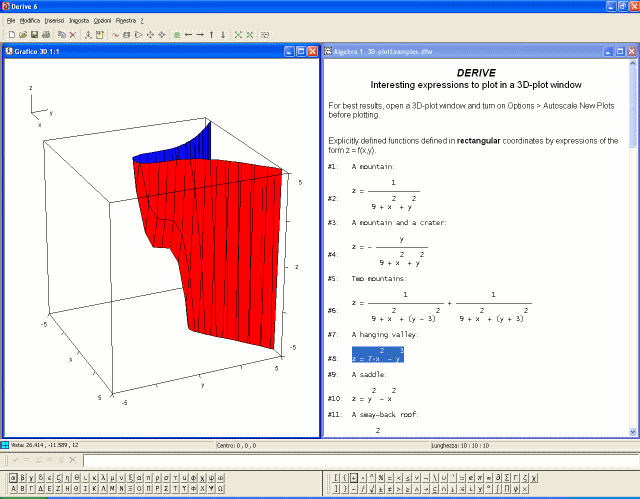Insert the plus-minus ± symbol
Viewport: 640px width, 499px height.
381,488
